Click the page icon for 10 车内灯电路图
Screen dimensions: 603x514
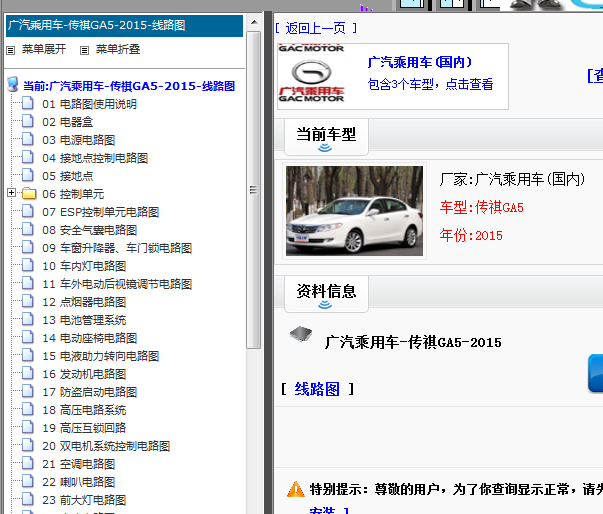pyautogui.click(x=28, y=265)
